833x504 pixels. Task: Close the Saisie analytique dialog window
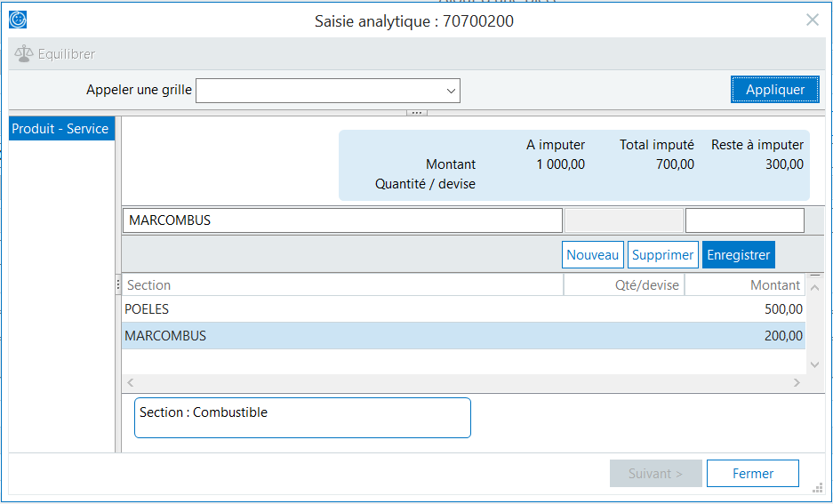coord(812,20)
